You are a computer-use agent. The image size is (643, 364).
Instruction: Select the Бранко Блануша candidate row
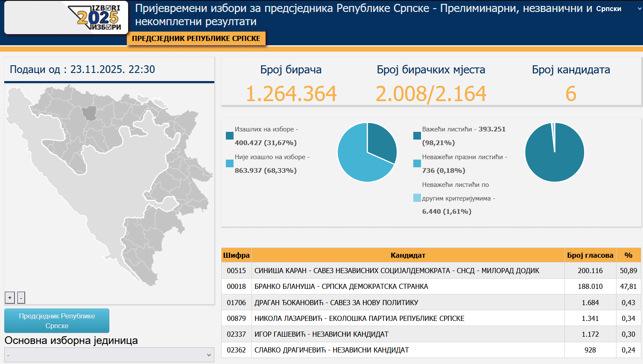341,286
